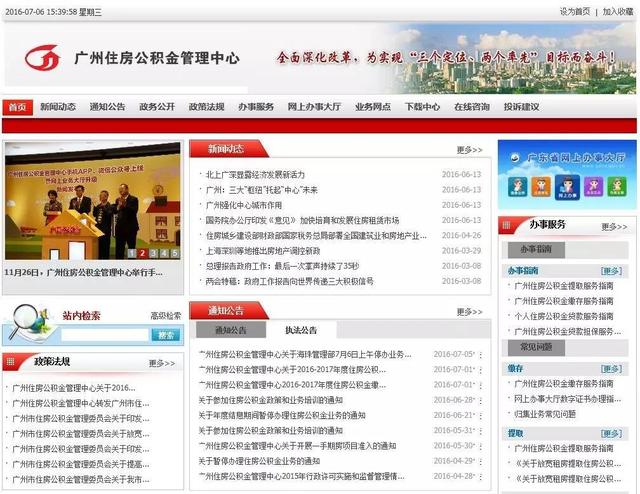
Task: Open the purple icon in Guangdong service banner
Action: 593,187
